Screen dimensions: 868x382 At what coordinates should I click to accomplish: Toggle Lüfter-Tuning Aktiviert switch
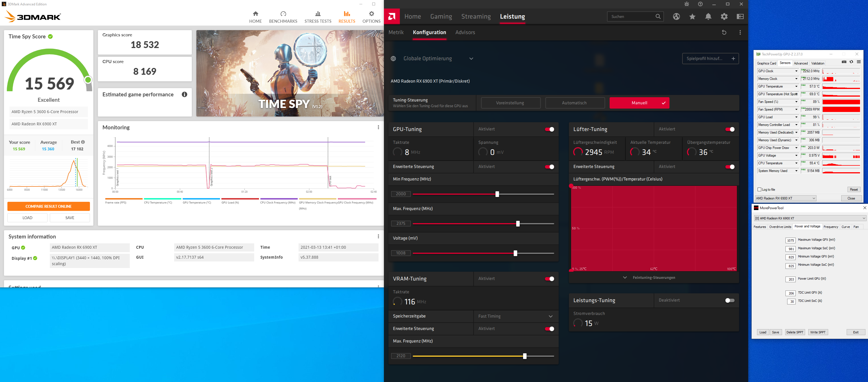[x=730, y=129]
